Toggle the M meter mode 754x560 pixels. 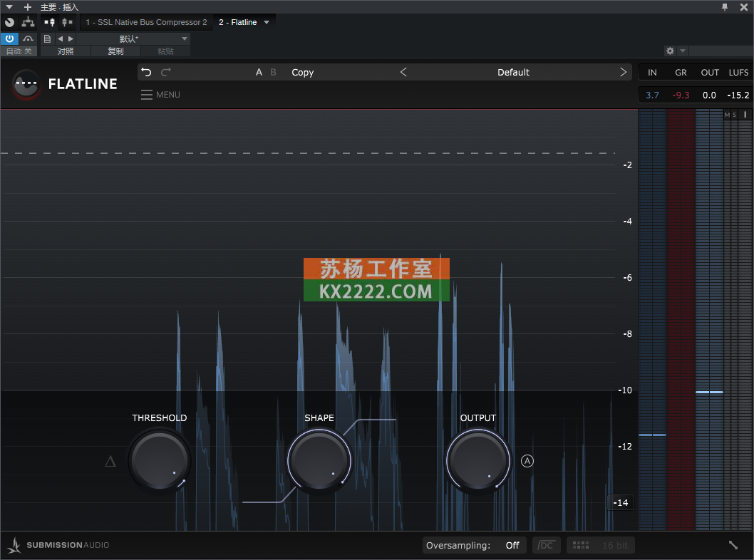727,115
